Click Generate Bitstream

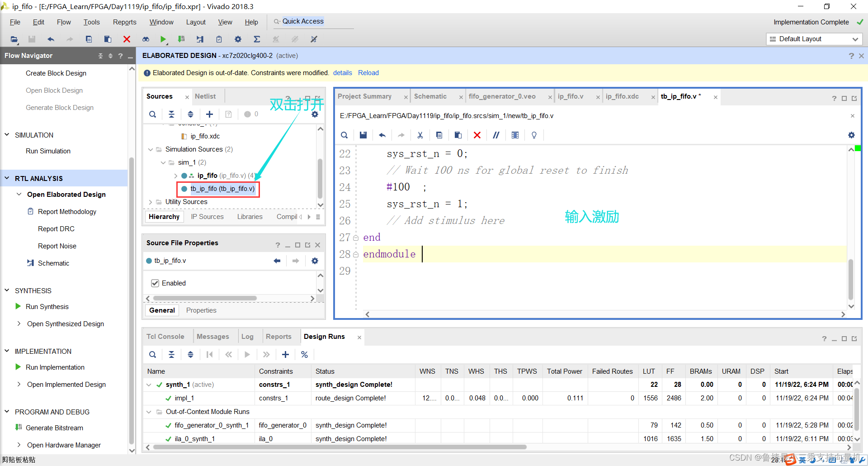(54, 428)
